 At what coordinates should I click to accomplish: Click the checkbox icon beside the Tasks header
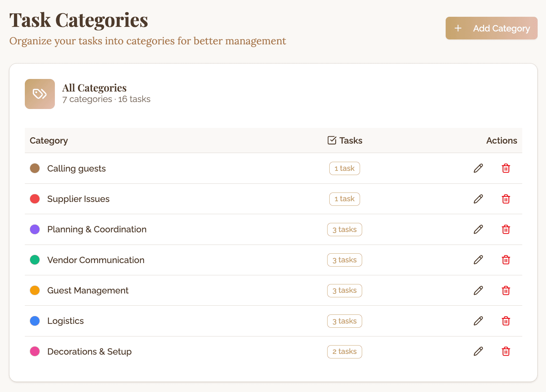tap(332, 140)
